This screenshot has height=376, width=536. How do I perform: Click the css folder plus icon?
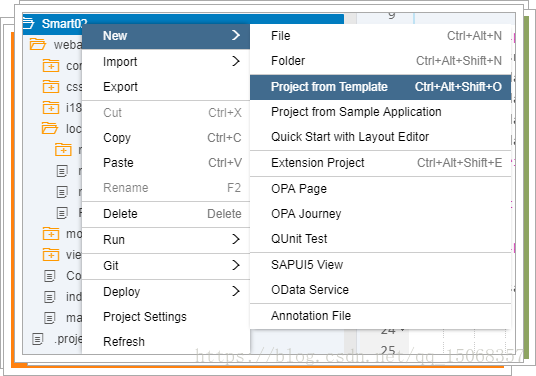click(51, 86)
